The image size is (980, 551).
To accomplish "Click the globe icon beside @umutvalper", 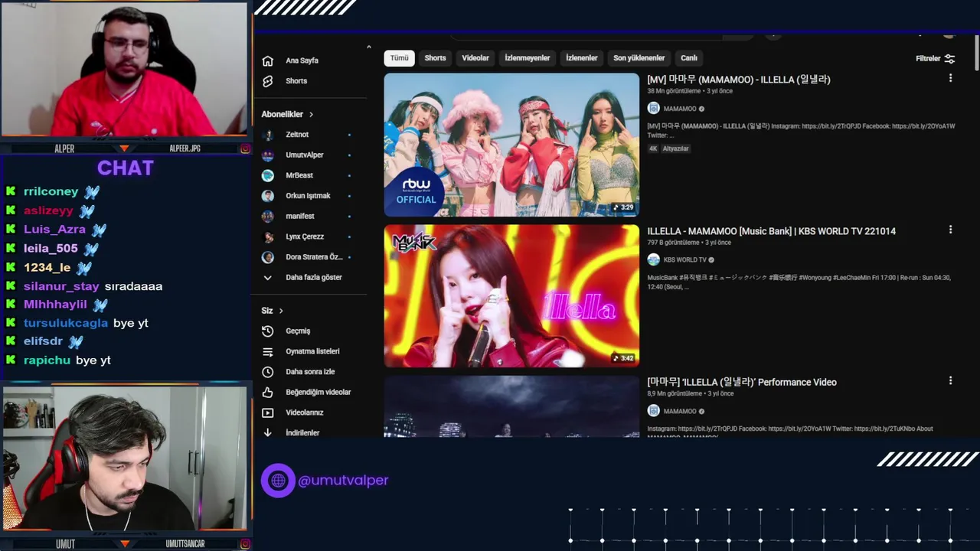I will pyautogui.click(x=278, y=481).
